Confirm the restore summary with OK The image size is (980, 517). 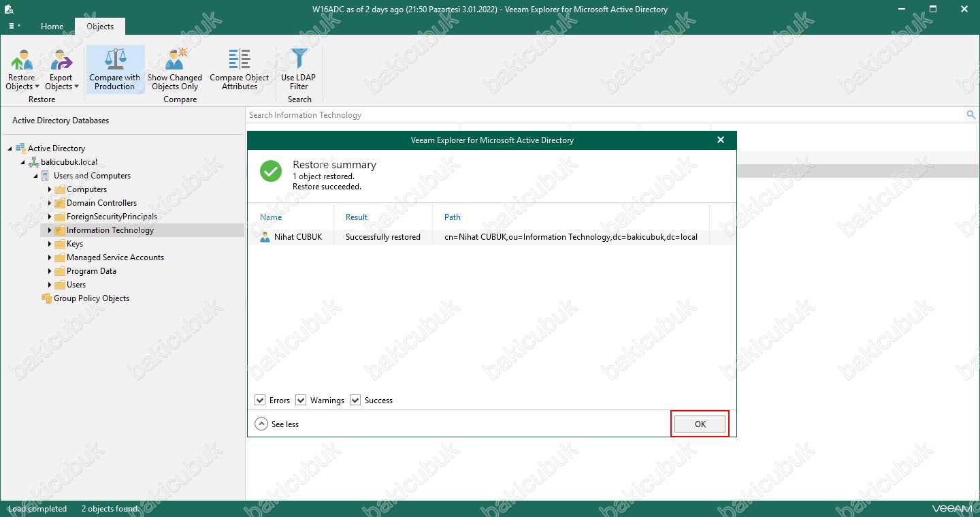pyautogui.click(x=700, y=424)
